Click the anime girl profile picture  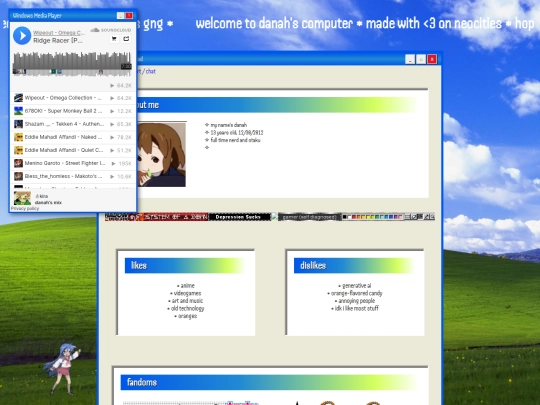point(162,154)
